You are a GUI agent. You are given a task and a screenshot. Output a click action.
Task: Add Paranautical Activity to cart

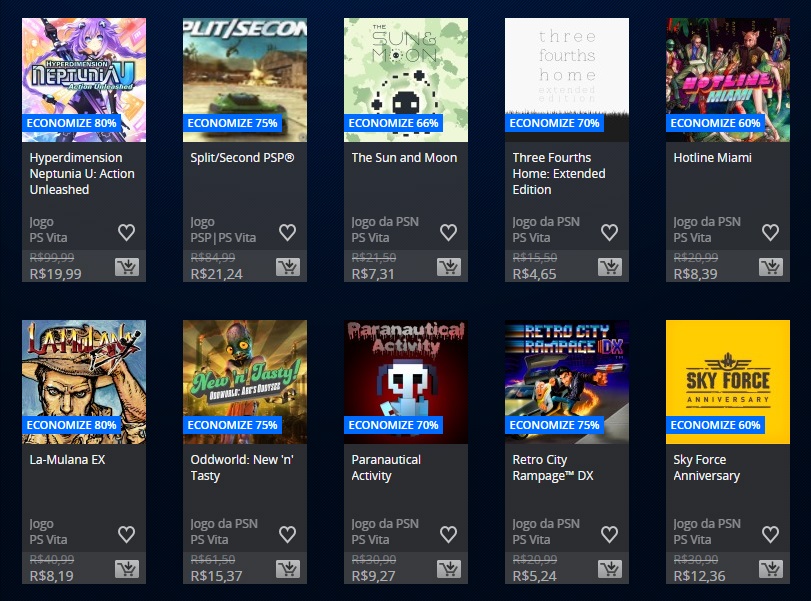point(449,569)
